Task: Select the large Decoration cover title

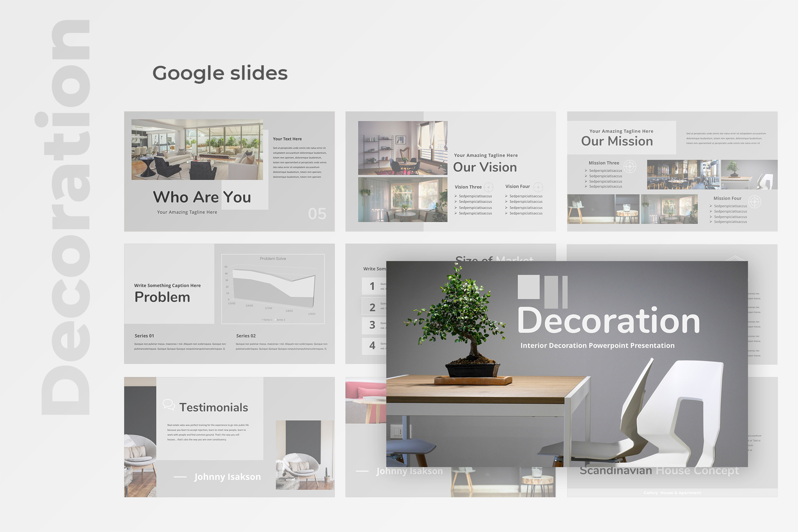Action: [x=608, y=321]
